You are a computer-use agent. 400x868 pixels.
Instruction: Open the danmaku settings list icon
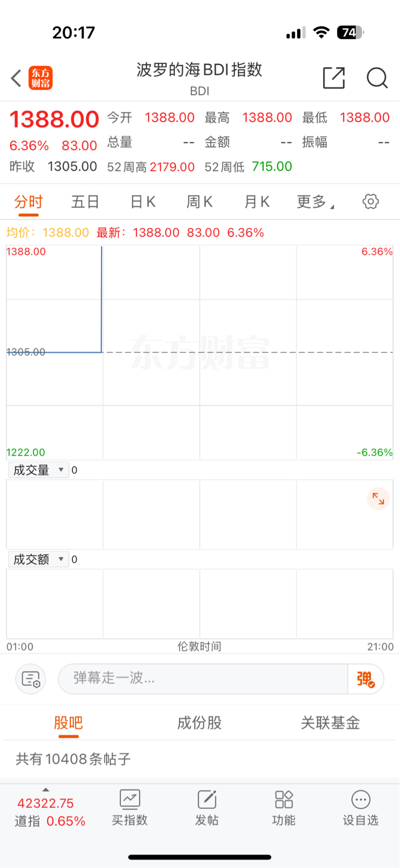pyautogui.click(x=31, y=679)
